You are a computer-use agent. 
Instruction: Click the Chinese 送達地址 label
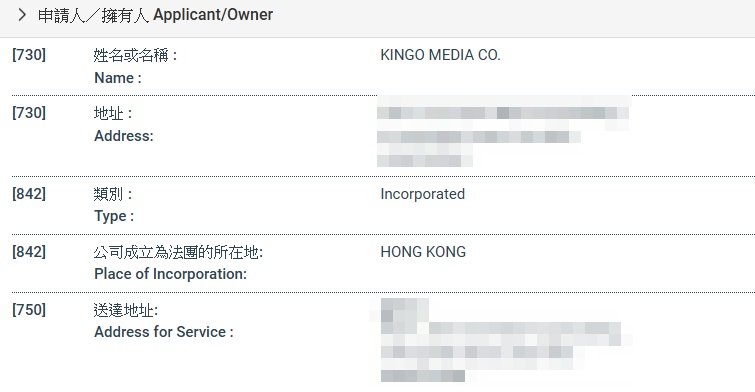126,310
